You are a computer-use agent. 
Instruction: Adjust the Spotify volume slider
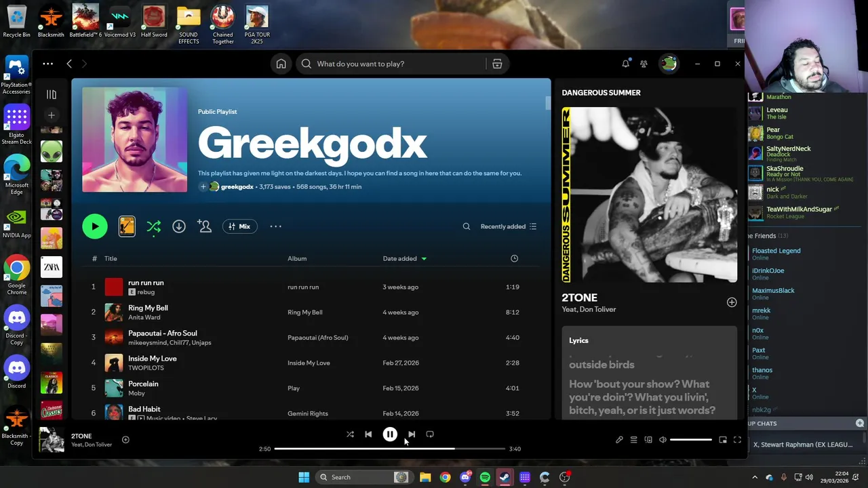[x=691, y=440]
